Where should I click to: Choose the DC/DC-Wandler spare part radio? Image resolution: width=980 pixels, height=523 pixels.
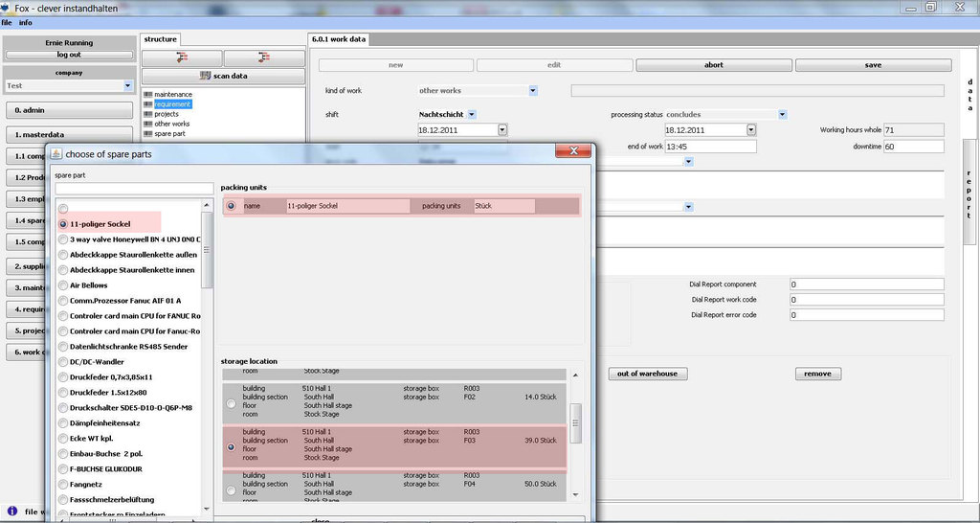(x=63, y=362)
